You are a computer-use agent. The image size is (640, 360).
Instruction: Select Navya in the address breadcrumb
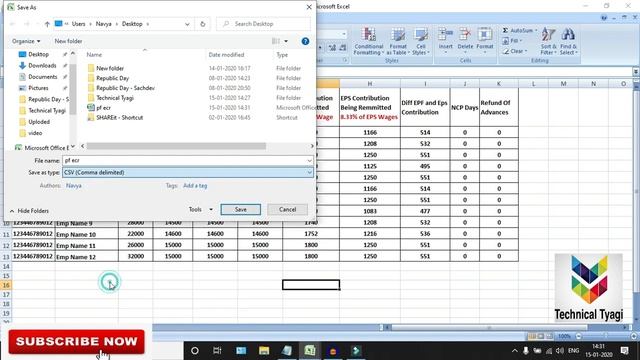pos(103,24)
